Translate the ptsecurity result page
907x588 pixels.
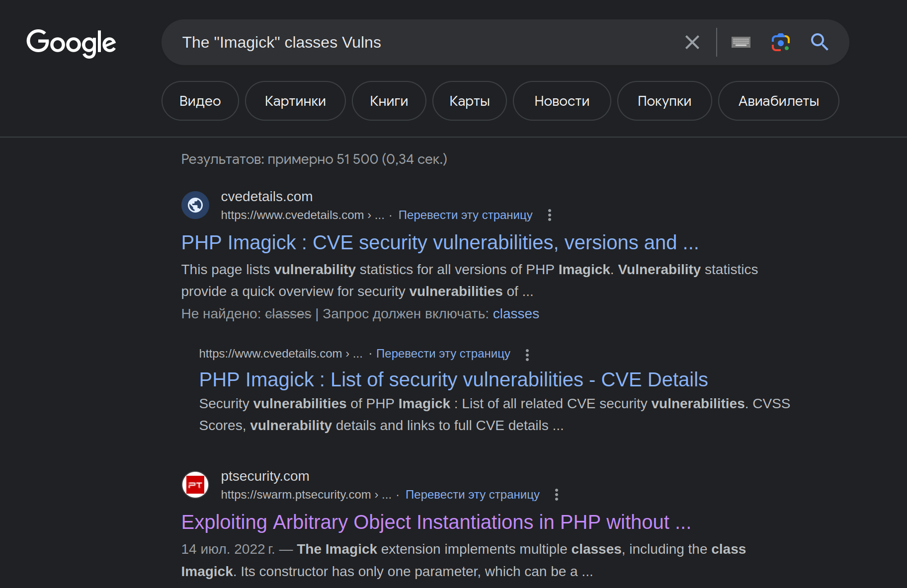pyautogui.click(x=472, y=495)
